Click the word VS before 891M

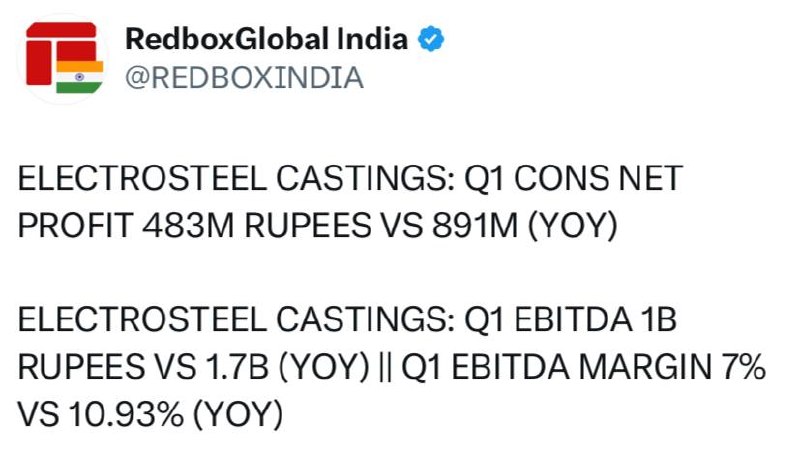(402, 225)
